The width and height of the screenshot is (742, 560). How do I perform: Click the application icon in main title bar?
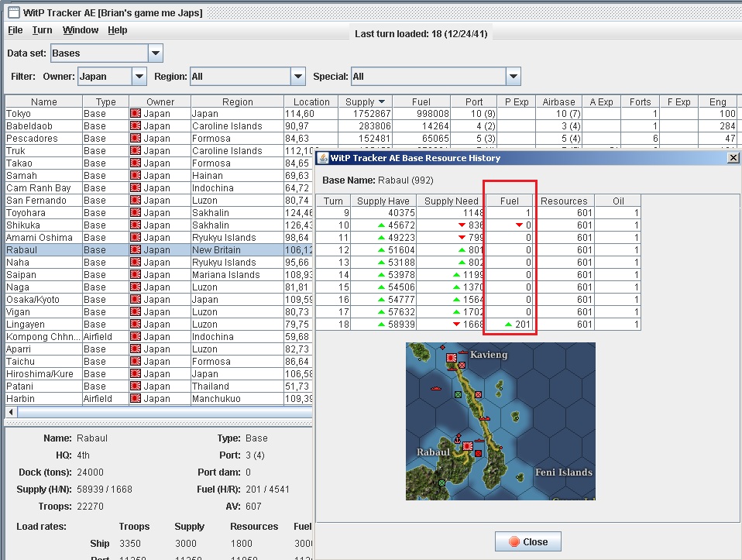(14, 12)
